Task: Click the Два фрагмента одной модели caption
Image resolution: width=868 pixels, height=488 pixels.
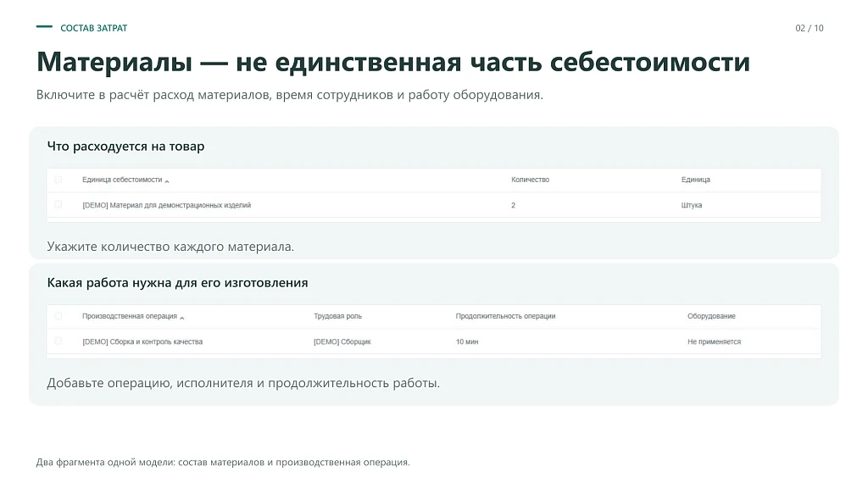Action: click(x=223, y=462)
